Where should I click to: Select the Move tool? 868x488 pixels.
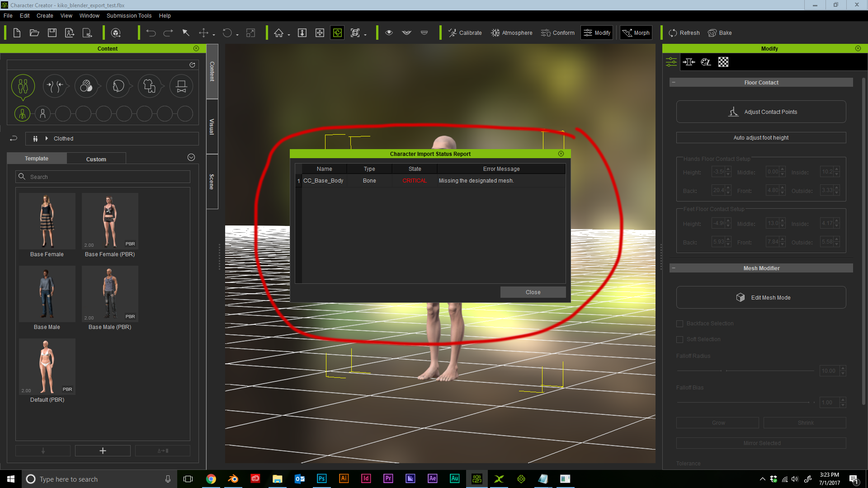[204, 33]
